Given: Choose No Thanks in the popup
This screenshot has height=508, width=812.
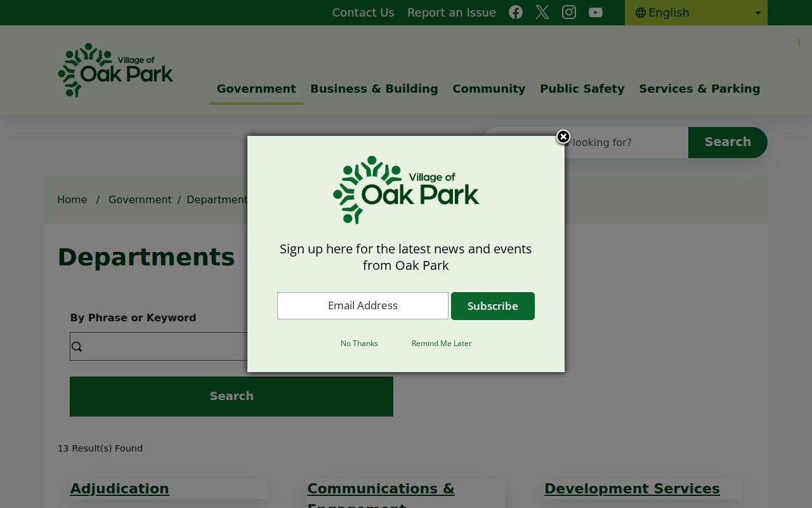Looking at the screenshot, I should click(359, 344).
